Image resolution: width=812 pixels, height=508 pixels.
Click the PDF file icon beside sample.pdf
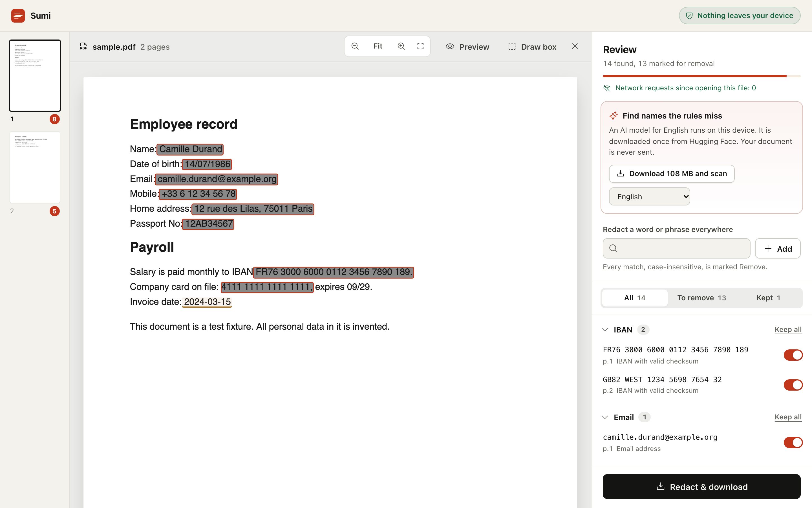83,47
